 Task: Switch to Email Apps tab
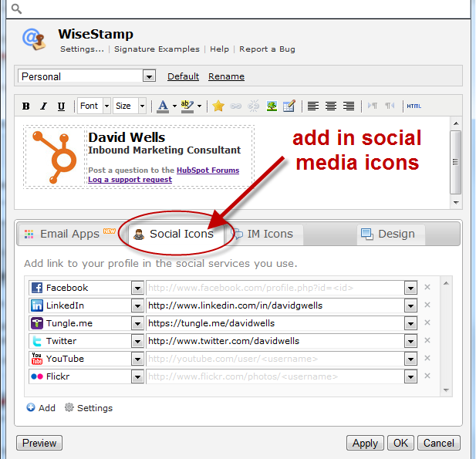[70, 234]
